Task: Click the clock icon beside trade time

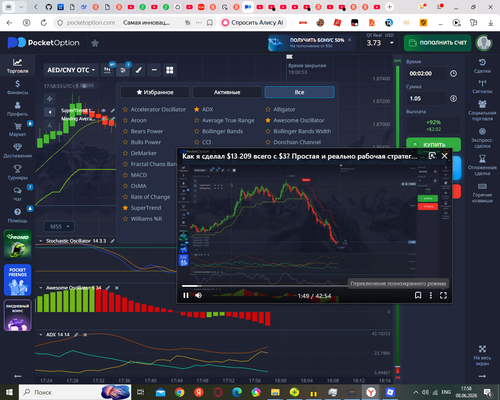Action: (453, 73)
